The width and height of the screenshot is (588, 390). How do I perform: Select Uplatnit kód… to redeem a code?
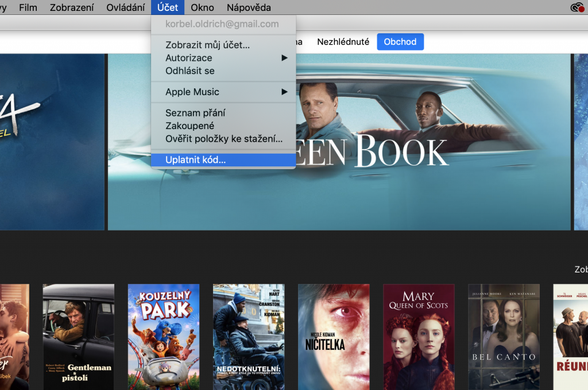tap(223, 160)
